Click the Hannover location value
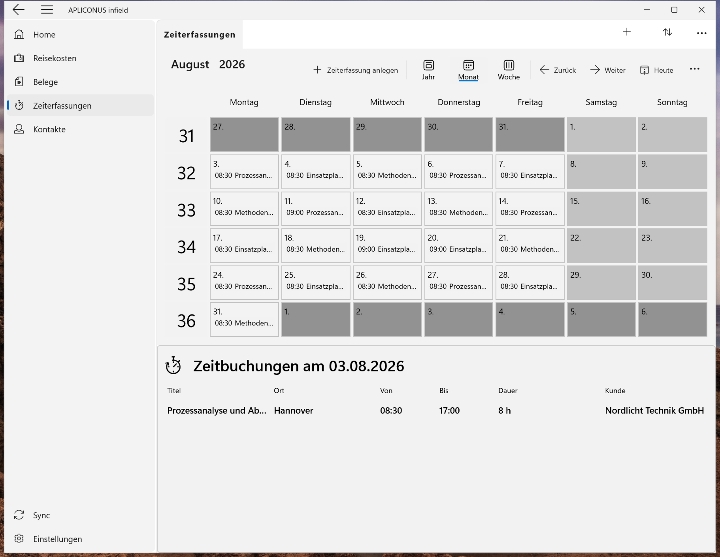This screenshot has width=720, height=557. (293, 411)
